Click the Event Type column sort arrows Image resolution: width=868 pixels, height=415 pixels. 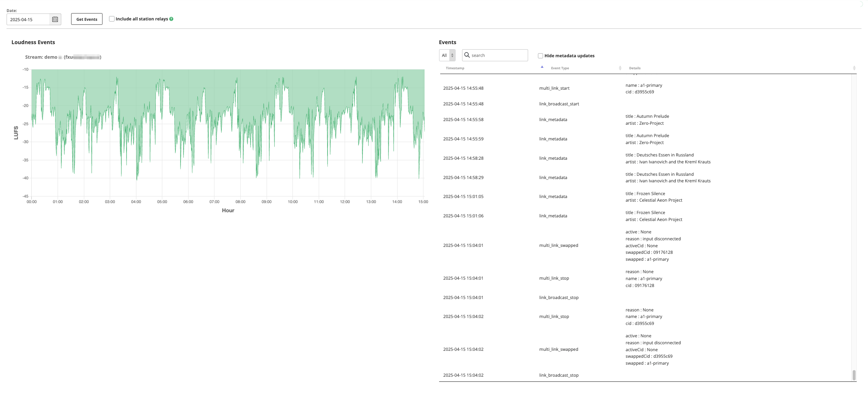[x=620, y=68]
